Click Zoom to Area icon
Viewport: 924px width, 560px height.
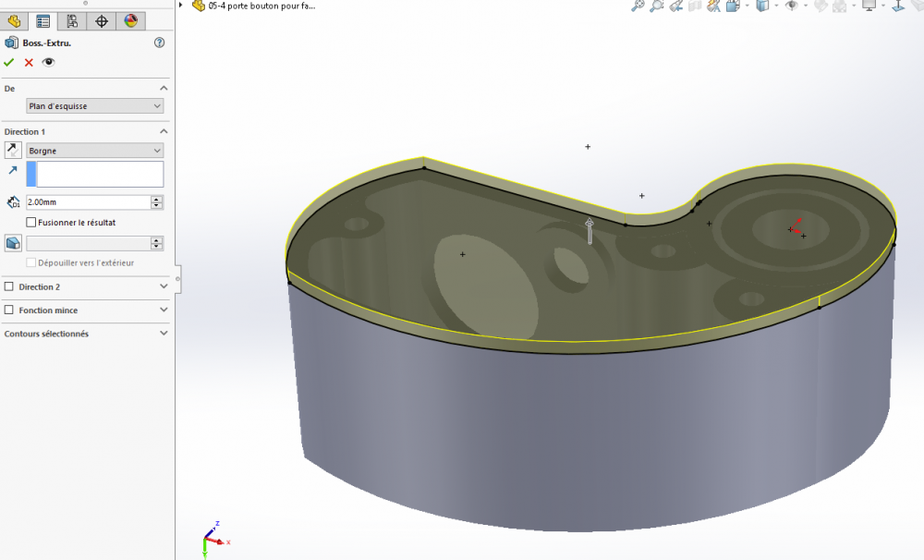pos(656,6)
